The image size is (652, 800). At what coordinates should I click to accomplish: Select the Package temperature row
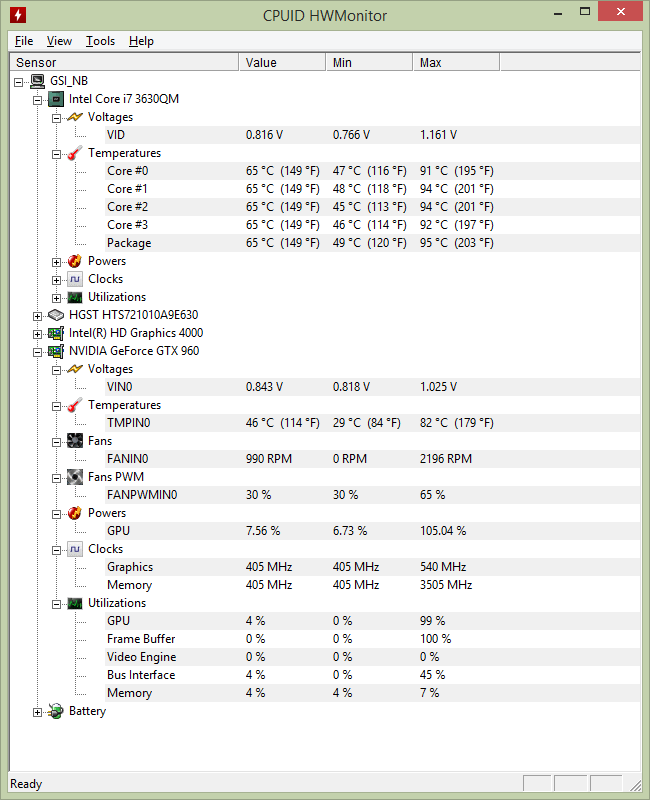pyautogui.click(x=372, y=243)
